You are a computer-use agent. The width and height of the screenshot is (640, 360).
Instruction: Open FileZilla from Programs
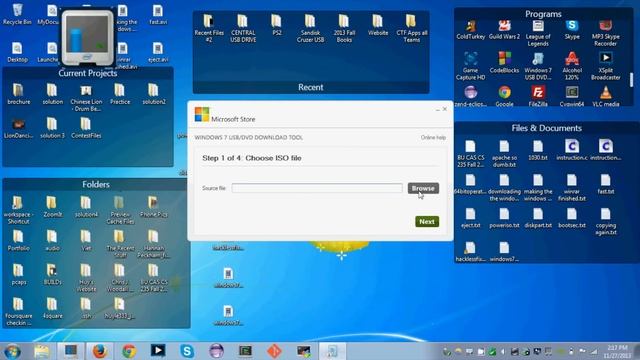pos(538,96)
